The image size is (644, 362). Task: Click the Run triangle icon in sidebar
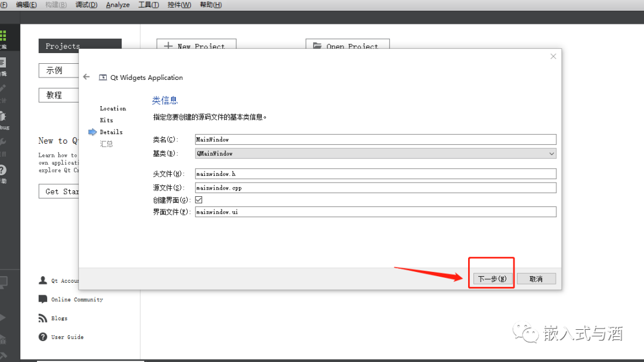pos(3,317)
